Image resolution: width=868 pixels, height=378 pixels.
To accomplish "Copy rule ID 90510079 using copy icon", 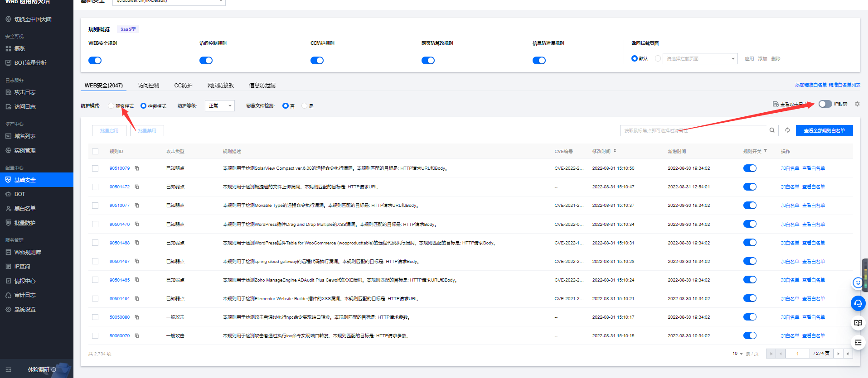I will [x=137, y=168].
